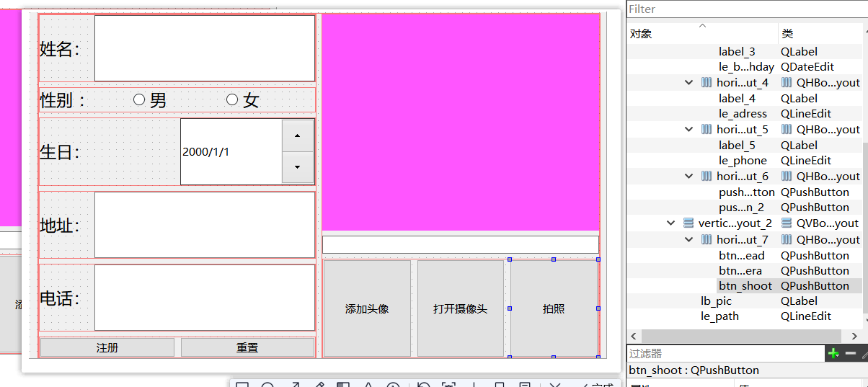Click the layout icon beside hori...ut_5
This screenshot has width=868, height=387.
707,130
